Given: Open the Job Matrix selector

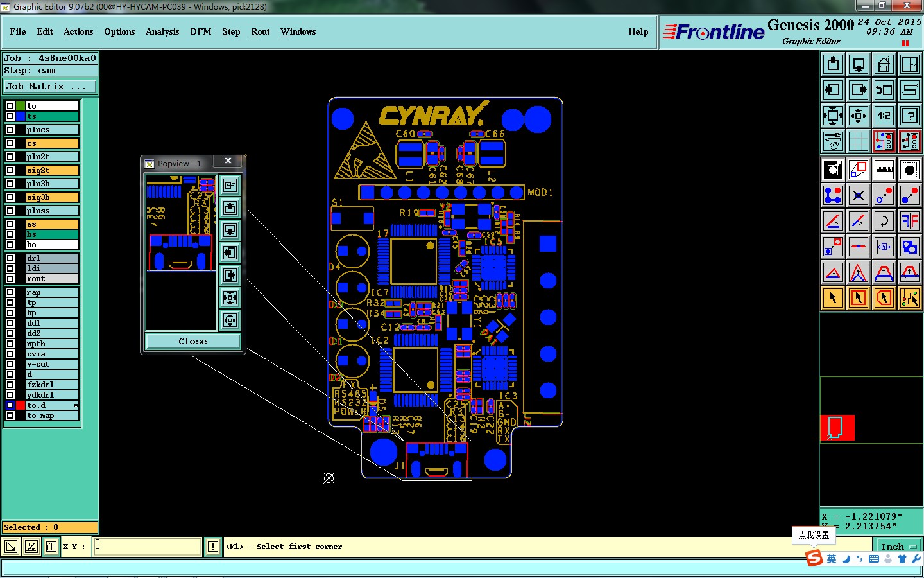Looking at the screenshot, I should [x=51, y=86].
